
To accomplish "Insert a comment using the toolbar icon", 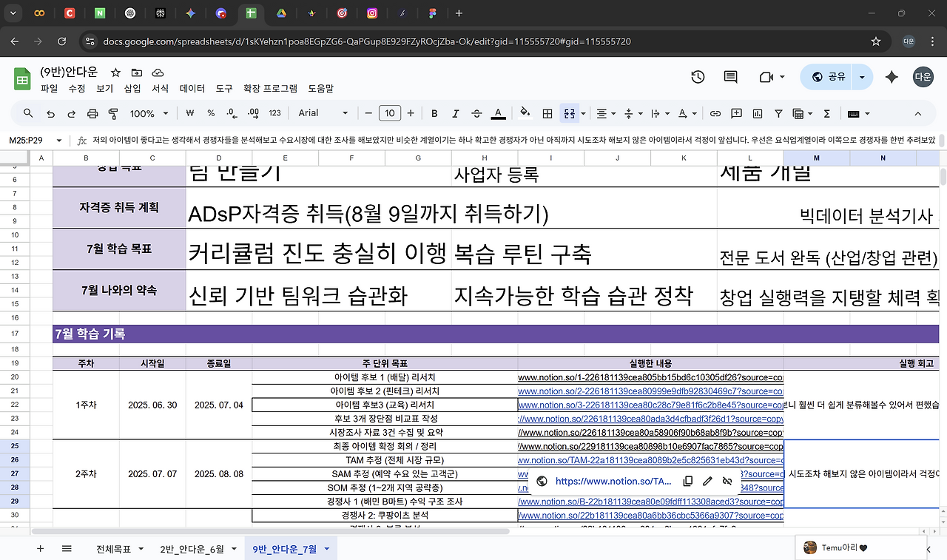I will pyautogui.click(x=736, y=113).
